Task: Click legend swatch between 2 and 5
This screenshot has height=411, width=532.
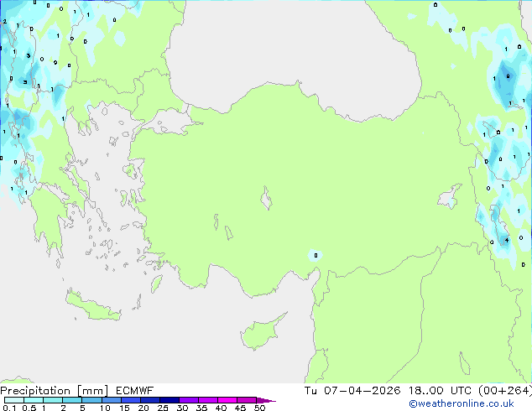Action: (72, 400)
